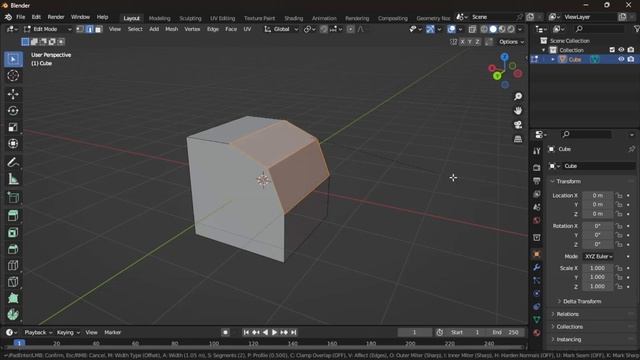Click the Location X value field

pyautogui.click(x=598, y=196)
